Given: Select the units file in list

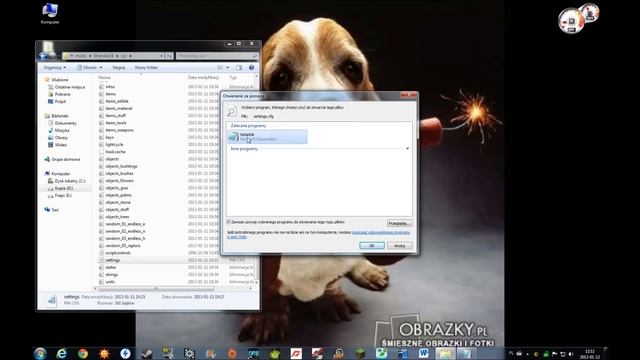Looking at the screenshot, I should (110, 282).
